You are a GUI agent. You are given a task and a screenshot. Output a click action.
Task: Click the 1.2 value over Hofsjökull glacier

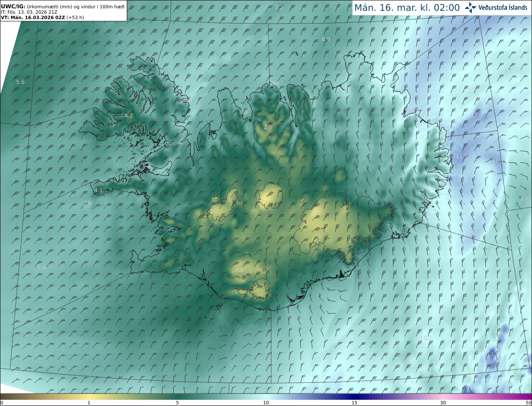click(x=266, y=199)
